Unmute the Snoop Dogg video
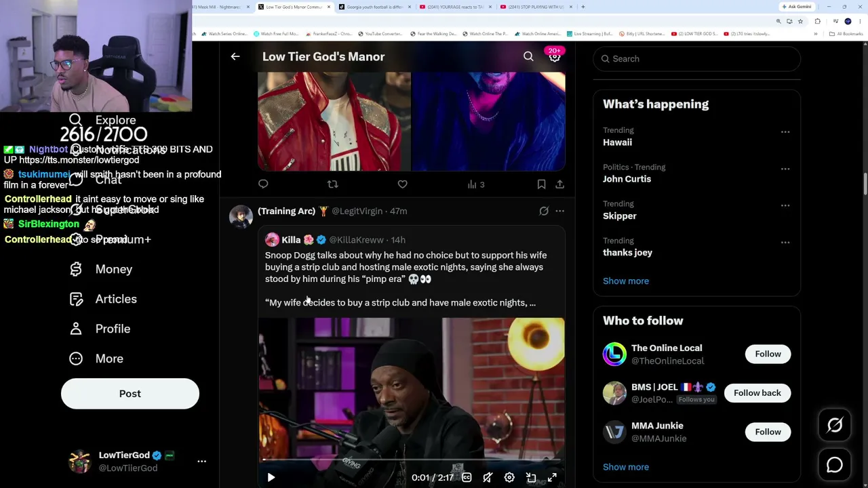Screen dimensions: 868x488 [488, 477]
